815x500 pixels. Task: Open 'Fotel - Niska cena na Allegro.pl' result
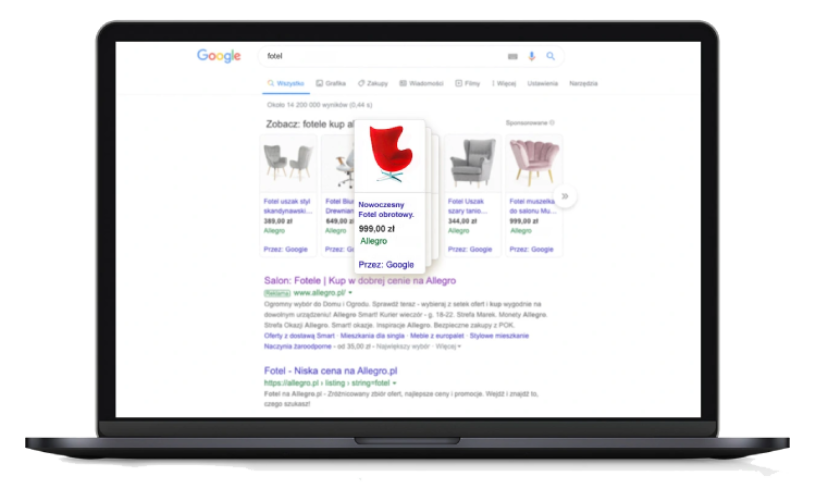pyautogui.click(x=331, y=371)
